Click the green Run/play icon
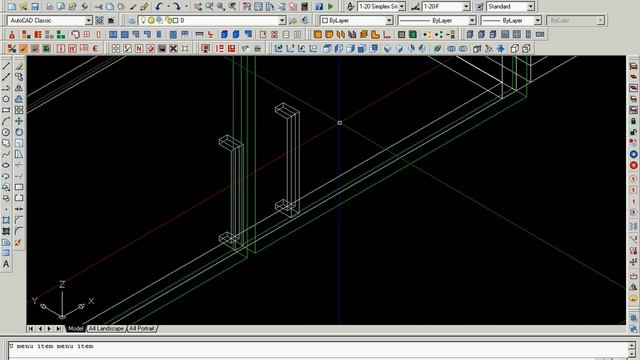 pyautogui.click(x=331, y=7)
